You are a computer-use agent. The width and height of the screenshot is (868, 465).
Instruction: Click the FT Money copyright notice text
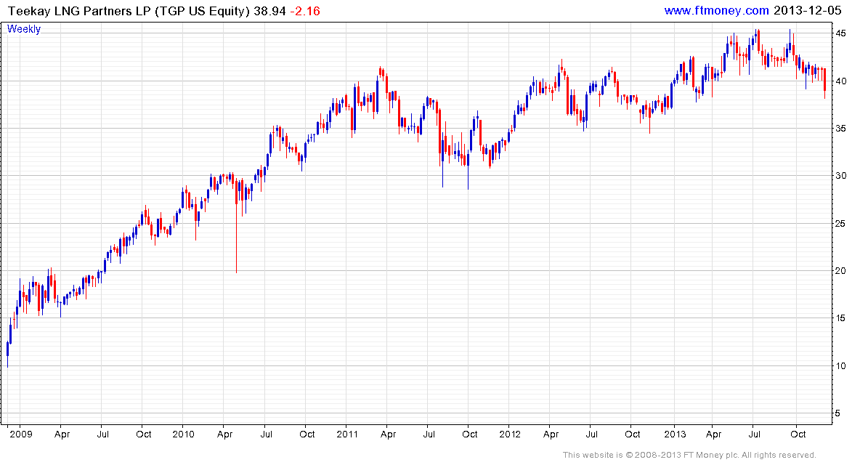[x=689, y=455]
